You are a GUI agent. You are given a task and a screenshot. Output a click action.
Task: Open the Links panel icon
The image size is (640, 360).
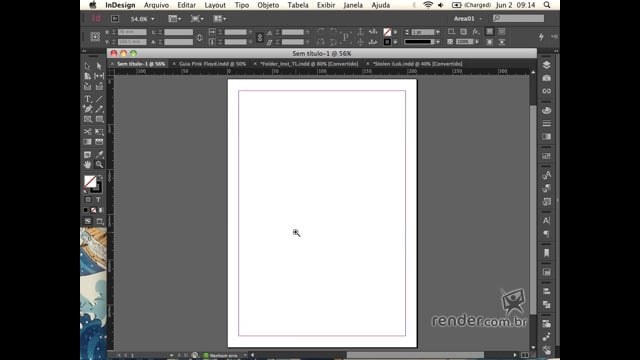click(547, 91)
